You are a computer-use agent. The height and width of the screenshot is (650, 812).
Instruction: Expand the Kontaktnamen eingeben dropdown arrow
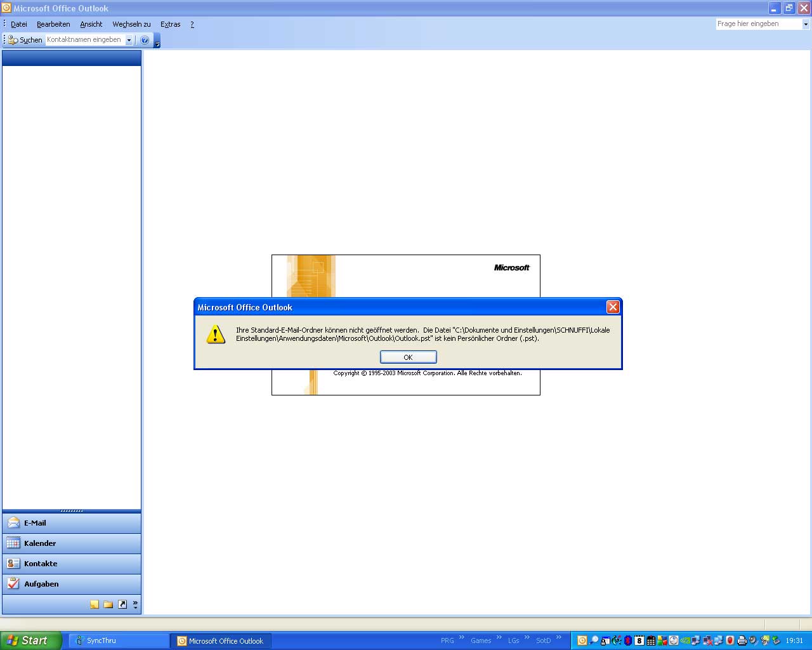click(x=129, y=40)
